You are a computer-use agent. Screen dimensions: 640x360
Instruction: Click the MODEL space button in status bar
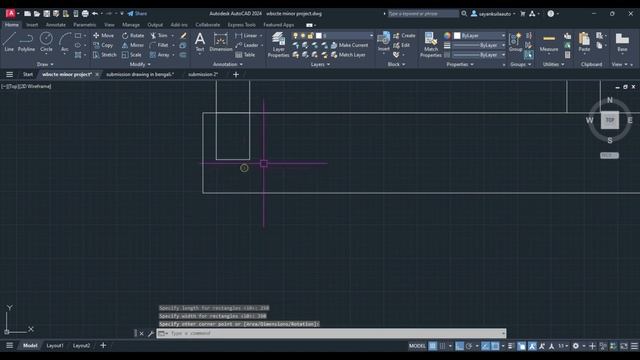click(x=417, y=346)
